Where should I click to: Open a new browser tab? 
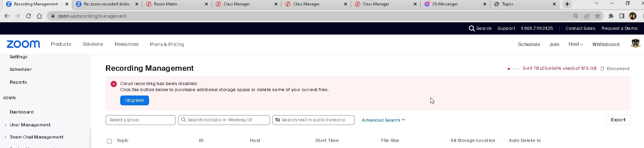tap(567, 4)
